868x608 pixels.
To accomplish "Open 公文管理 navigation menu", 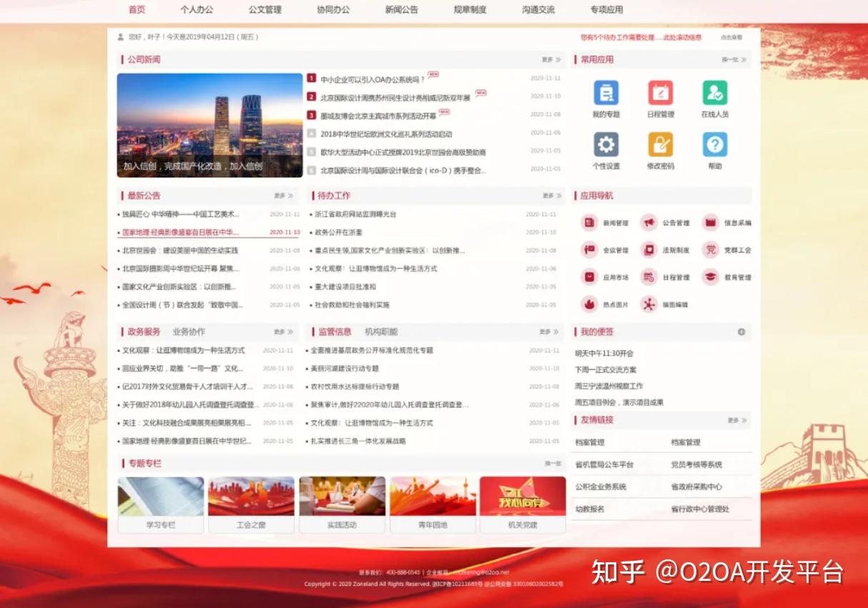I will click(x=265, y=10).
